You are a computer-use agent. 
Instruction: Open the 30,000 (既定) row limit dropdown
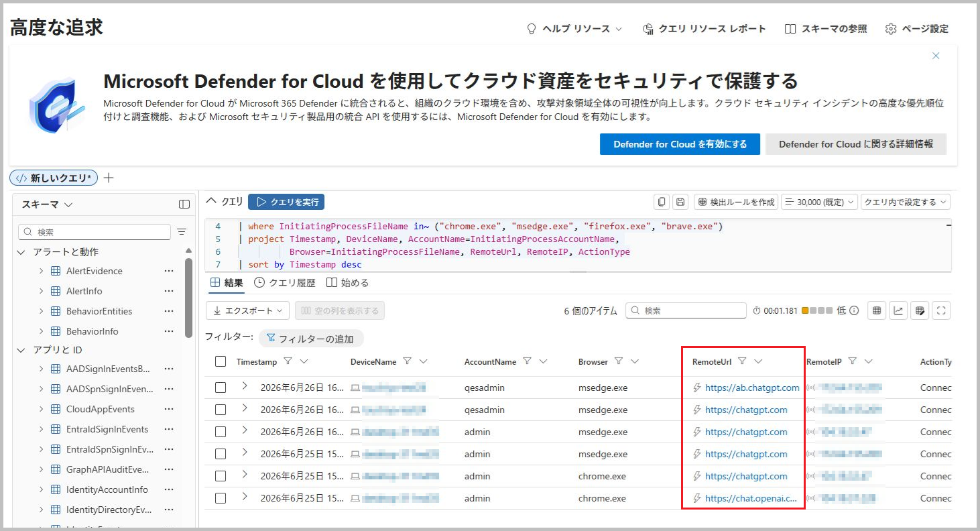click(819, 202)
